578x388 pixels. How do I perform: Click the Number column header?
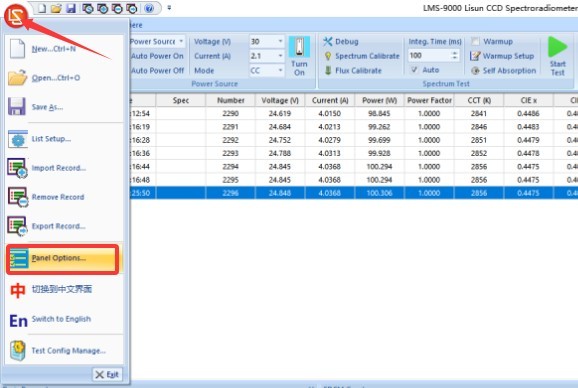coord(230,100)
